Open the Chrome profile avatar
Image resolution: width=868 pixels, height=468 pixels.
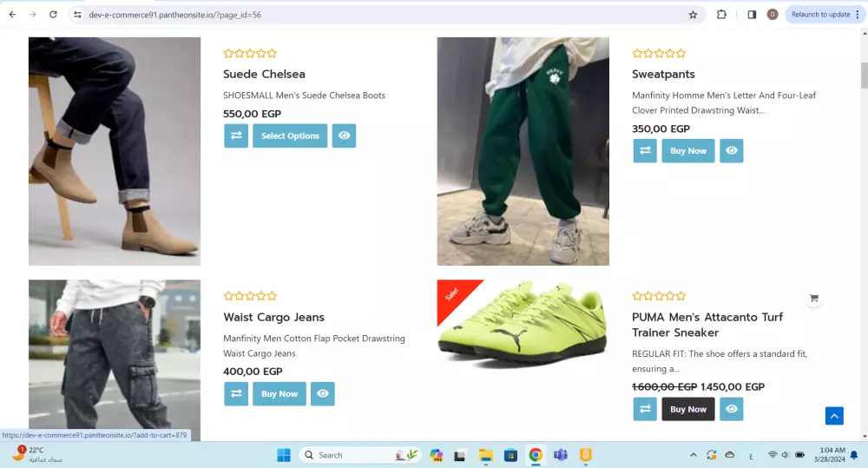[773, 15]
